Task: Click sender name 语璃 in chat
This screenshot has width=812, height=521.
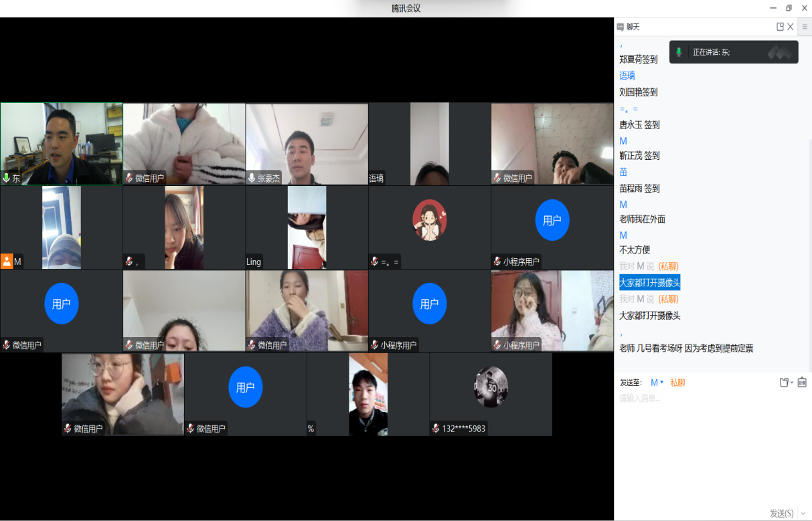Action: coord(627,76)
